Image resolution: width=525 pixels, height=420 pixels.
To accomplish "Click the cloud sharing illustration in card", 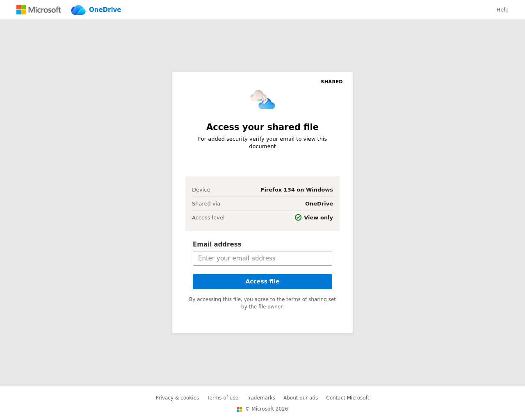I will pyautogui.click(x=262, y=100).
